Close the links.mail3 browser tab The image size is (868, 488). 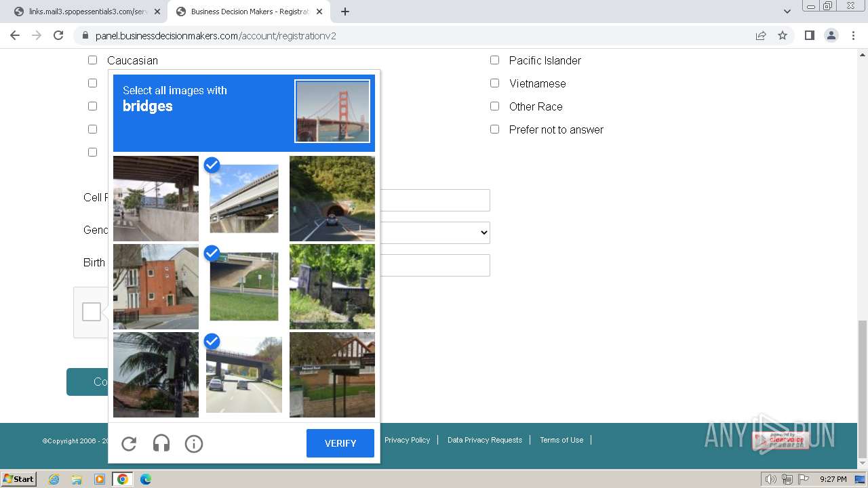(x=157, y=12)
